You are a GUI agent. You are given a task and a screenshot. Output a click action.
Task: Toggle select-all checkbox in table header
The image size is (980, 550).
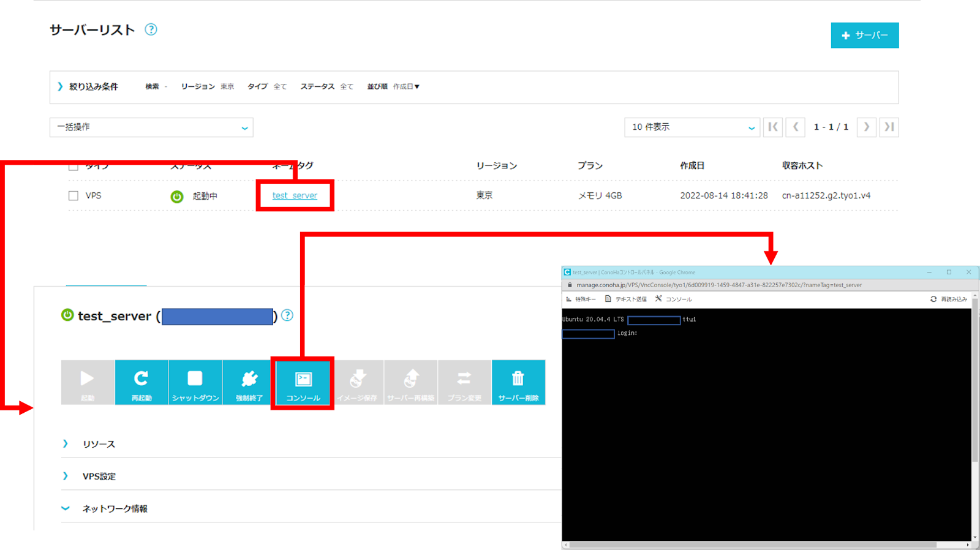click(73, 167)
